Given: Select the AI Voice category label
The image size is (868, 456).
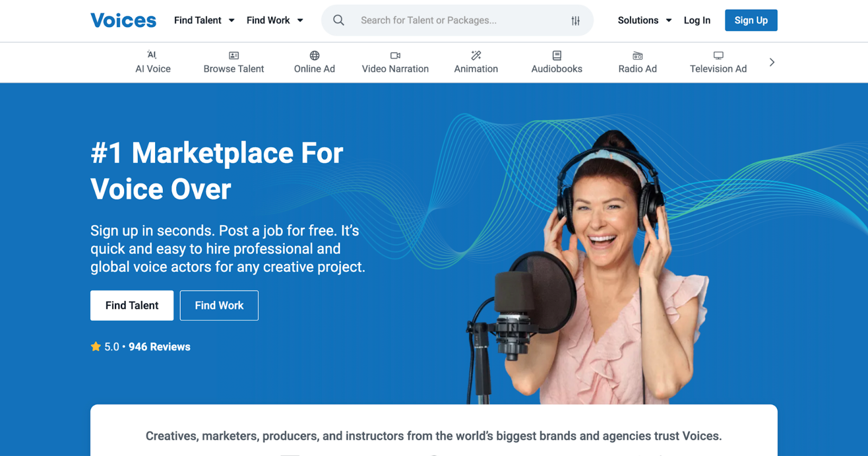Looking at the screenshot, I should click(x=153, y=69).
